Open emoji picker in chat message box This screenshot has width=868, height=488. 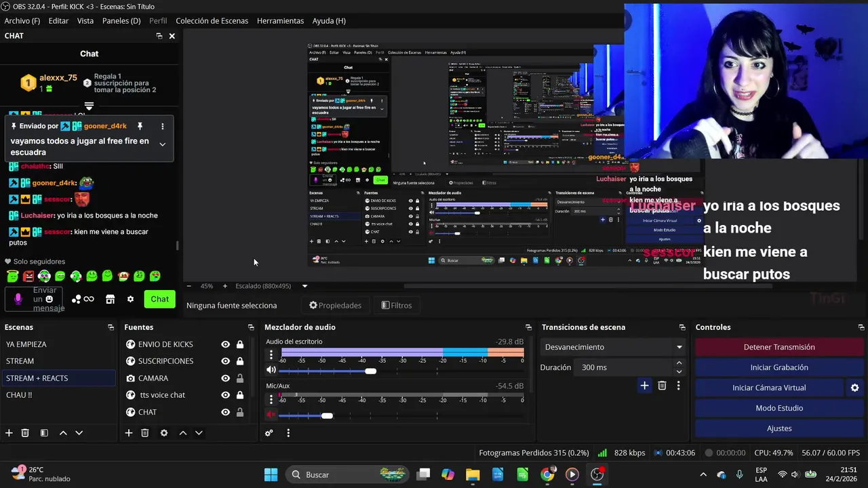49,299
